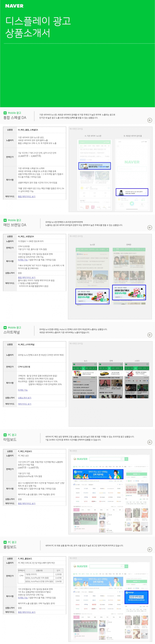
Task: Click the green N icon above 타임보드 heading
Action: 5,435
